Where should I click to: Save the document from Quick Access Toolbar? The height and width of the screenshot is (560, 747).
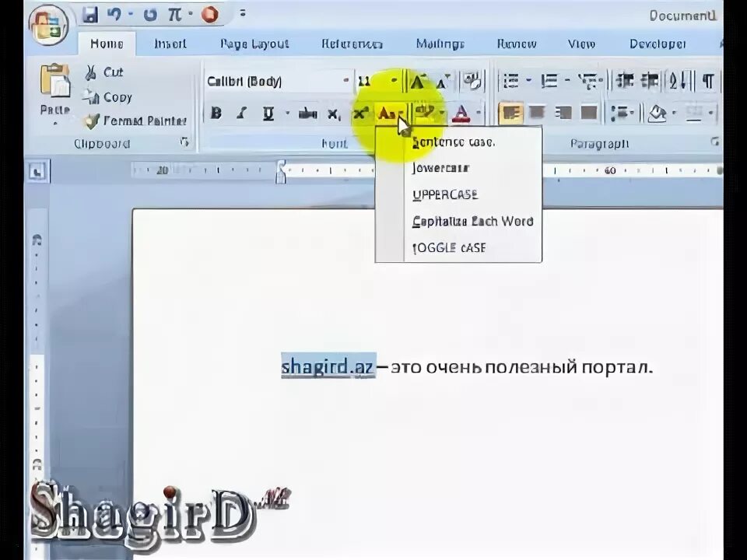pos(89,14)
